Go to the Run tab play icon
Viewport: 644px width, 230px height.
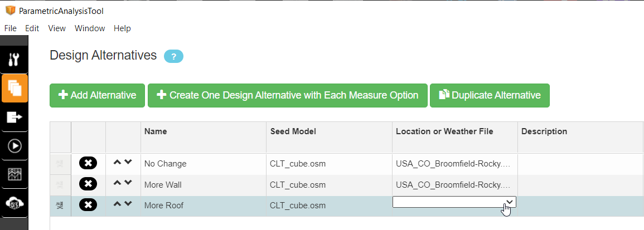coord(14,146)
